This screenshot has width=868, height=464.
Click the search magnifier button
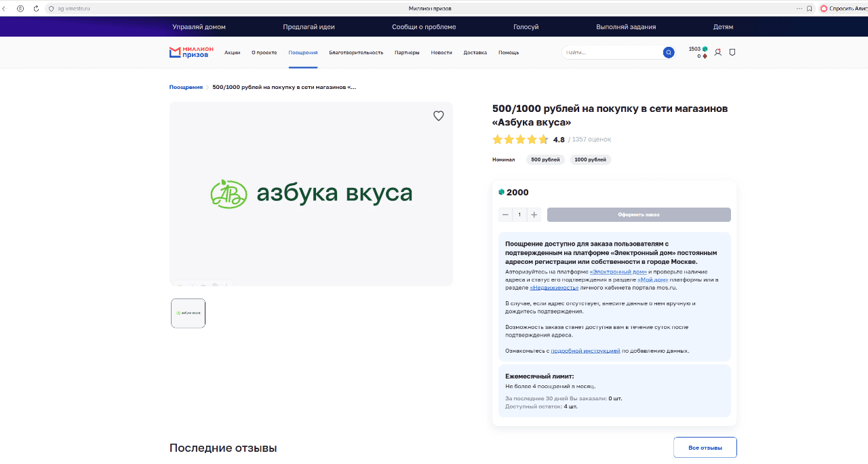pyautogui.click(x=669, y=52)
